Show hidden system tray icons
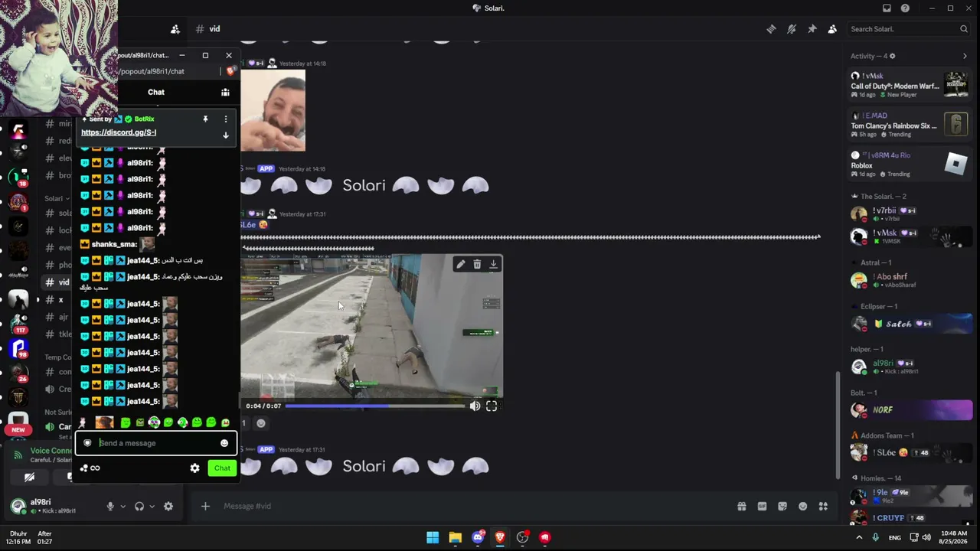 [x=859, y=537]
